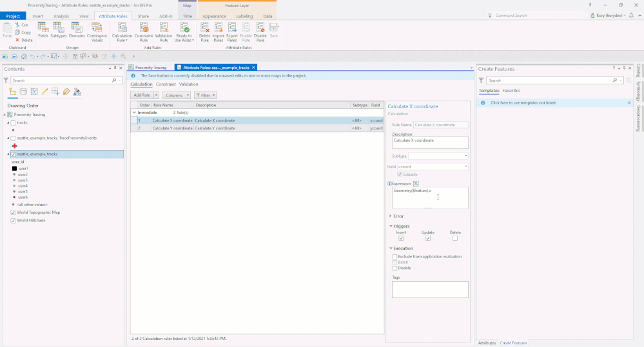
Task: Uncheck the Insert trigger
Action: [x=401, y=238]
